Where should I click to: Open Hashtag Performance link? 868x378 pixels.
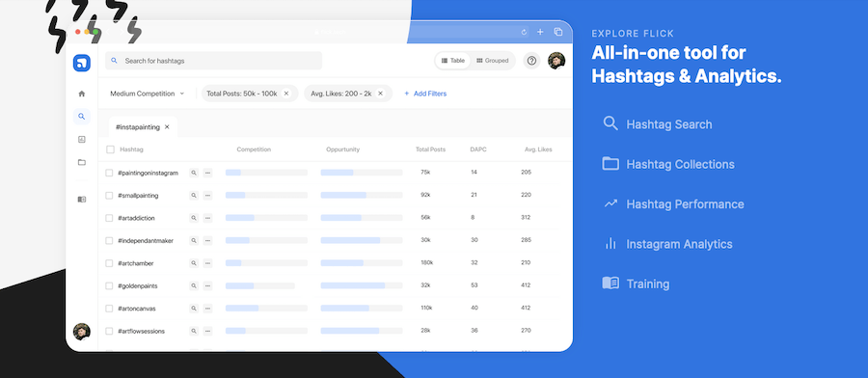[674, 203]
